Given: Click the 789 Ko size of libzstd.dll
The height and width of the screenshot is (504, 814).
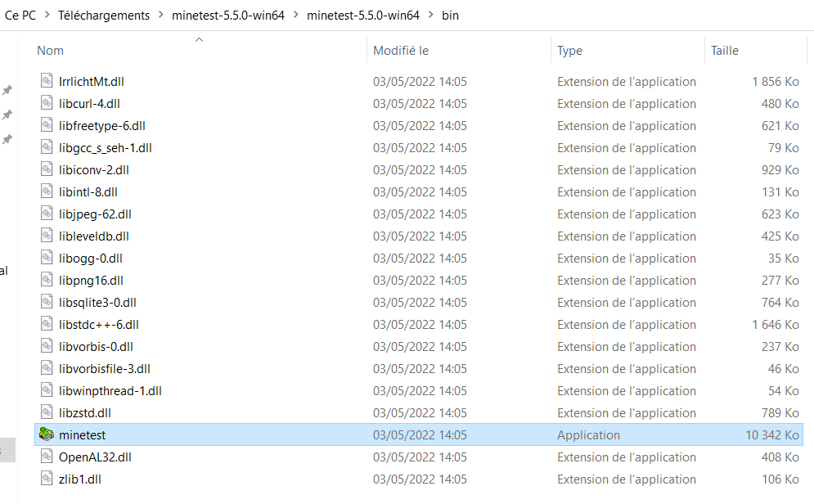Looking at the screenshot, I should point(780,412).
